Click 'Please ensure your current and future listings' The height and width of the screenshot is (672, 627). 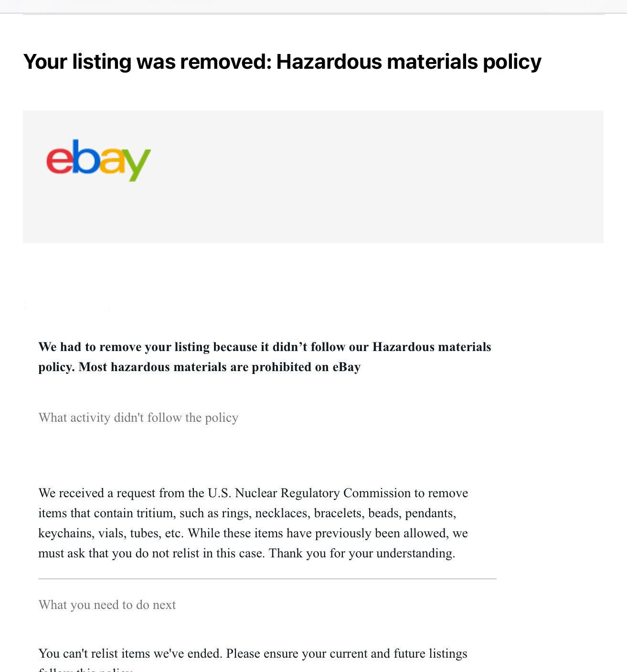pyautogui.click(x=347, y=653)
